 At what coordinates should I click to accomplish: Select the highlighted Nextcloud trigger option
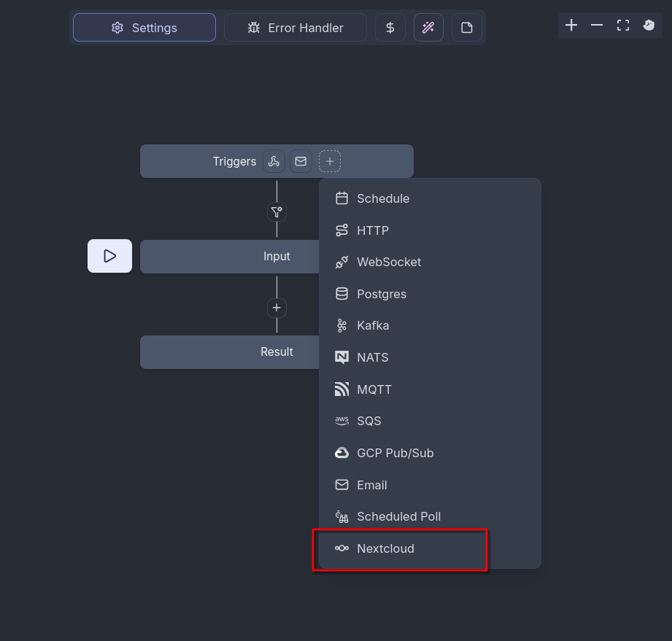tap(386, 548)
